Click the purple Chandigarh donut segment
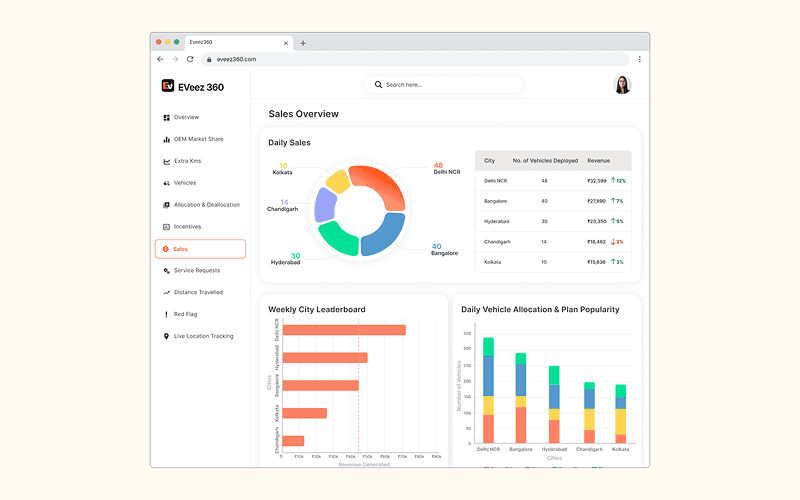Screen dimensions: 800x500 point(325,205)
